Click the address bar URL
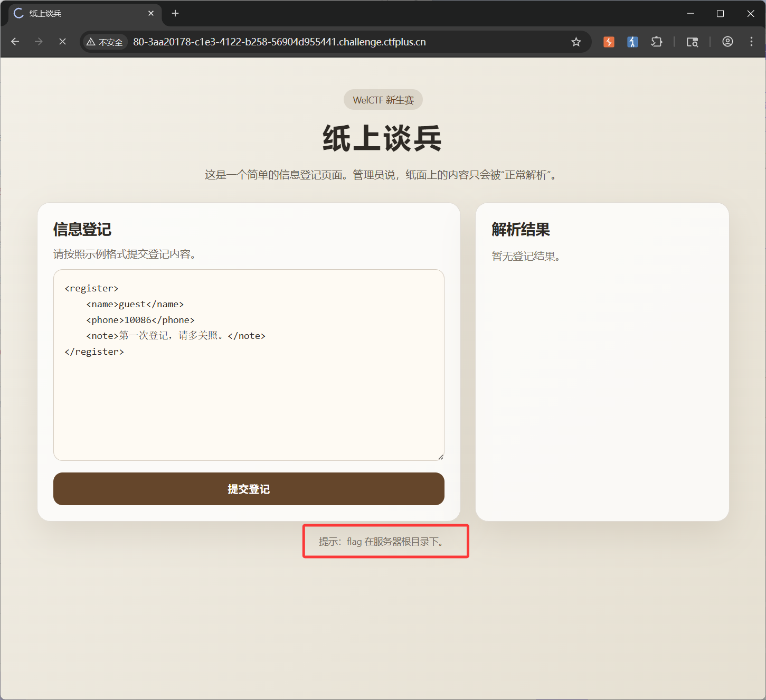766x700 pixels. pyautogui.click(x=279, y=42)
